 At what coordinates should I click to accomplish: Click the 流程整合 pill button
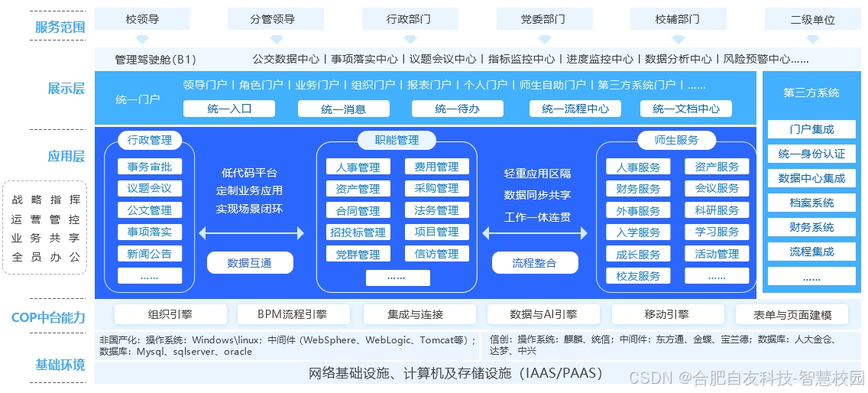[x=535, y=263]
